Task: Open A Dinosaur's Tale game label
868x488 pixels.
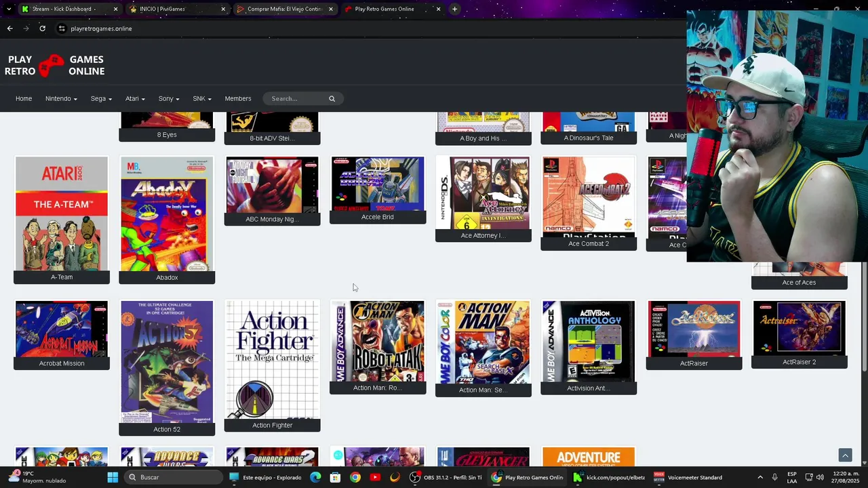Action: click(x=589, y=138)
